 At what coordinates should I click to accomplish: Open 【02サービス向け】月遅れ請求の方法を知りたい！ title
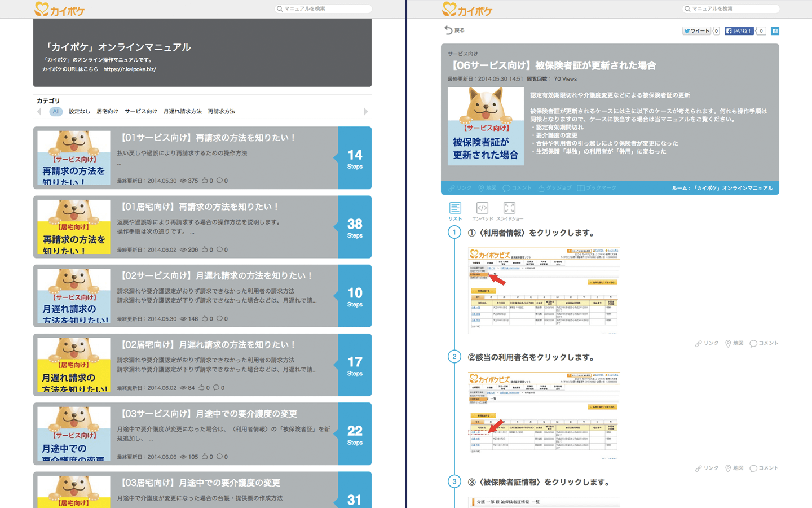point(216,276)
